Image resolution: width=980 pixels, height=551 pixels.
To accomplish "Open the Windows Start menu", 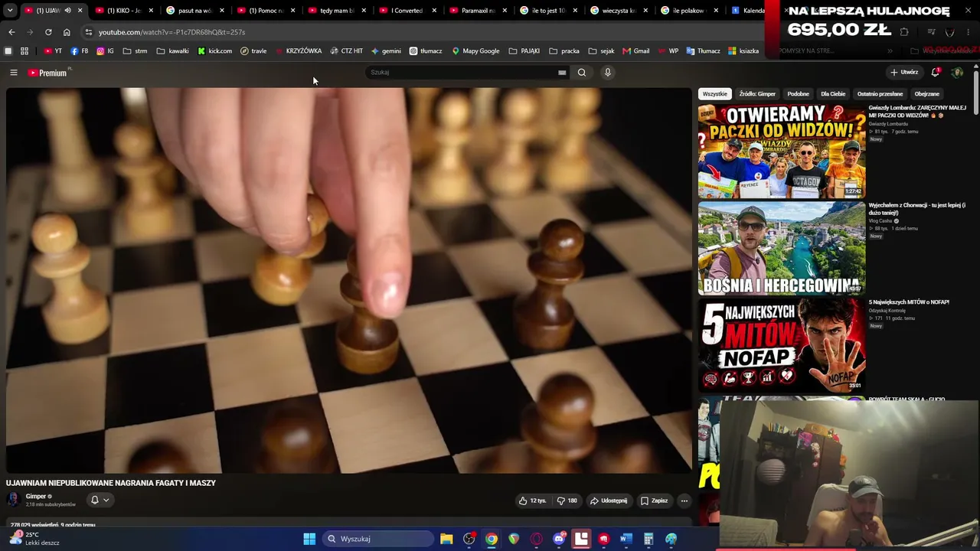I will click(309, 539).
